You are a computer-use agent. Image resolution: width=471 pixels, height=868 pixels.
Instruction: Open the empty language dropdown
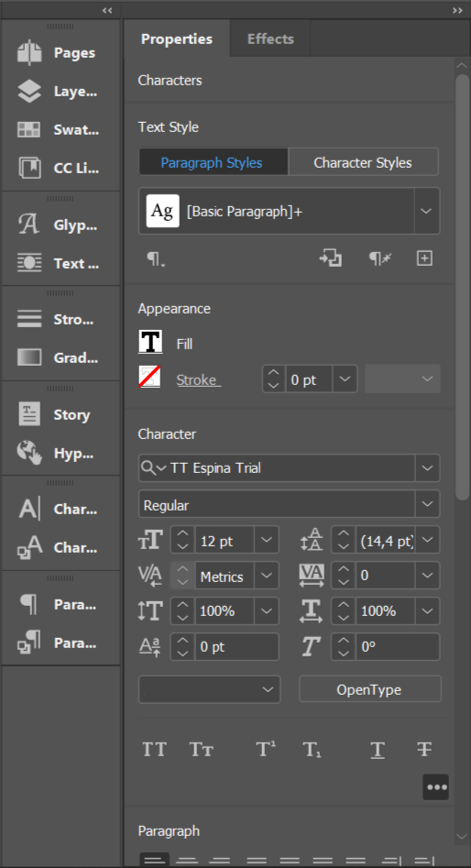(209, 689)
